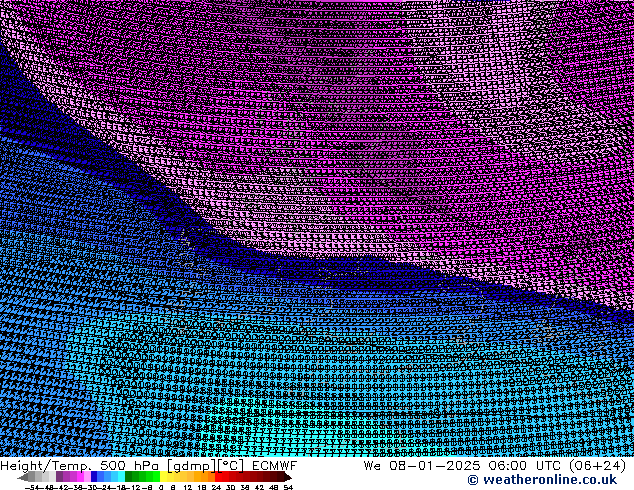Click the '12' legend scale value
The image size is (634, 490).
click(188, 487)
